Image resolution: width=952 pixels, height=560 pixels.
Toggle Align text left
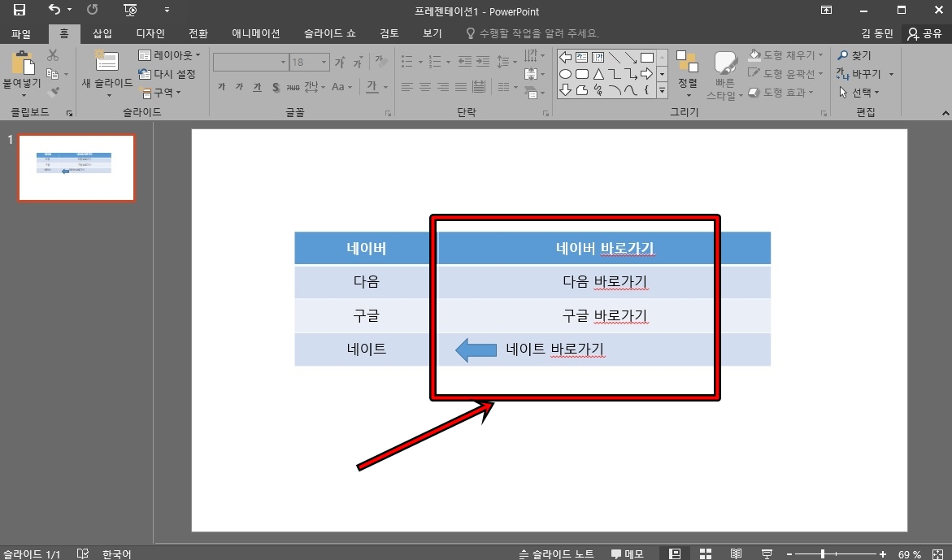(x=406, y=87)
